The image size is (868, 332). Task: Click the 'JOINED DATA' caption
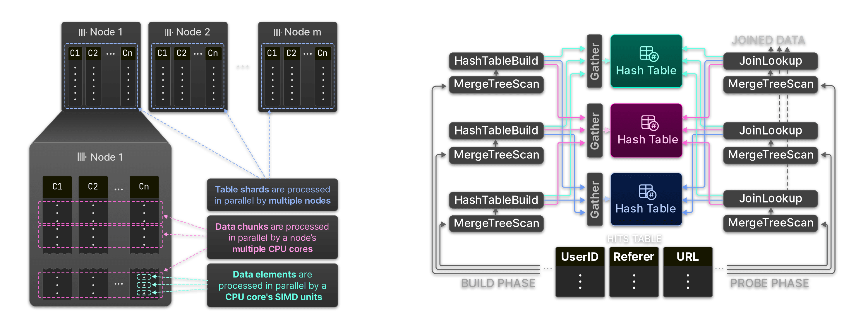click(768, 40)
